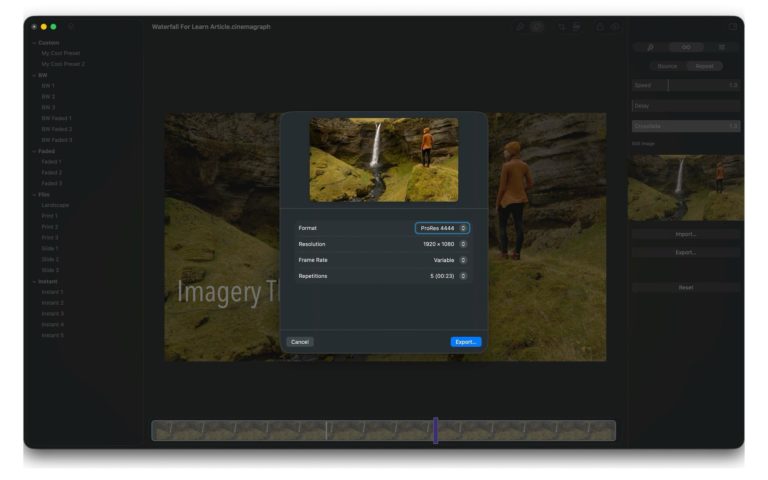Apply the Faded 1 preset

point(51,162)
